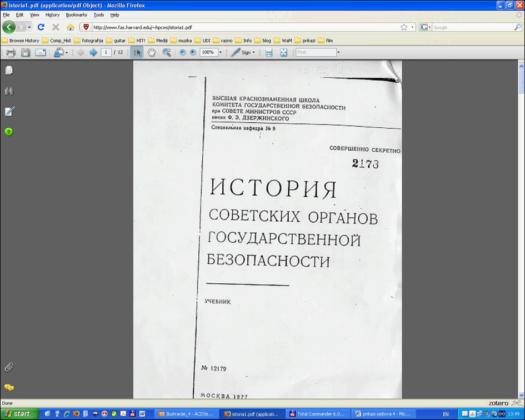Viewport: 525px width, 420px height.
Task: Switch to the Hand pan tool
Action: pyautogui.click(x=151, y=52)
